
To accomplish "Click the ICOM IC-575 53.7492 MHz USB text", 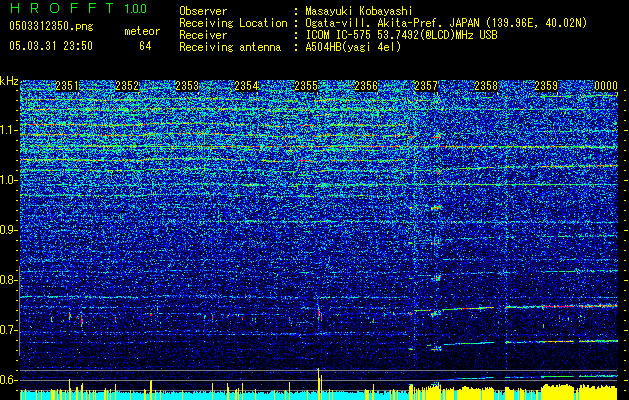I will point(401,35).
